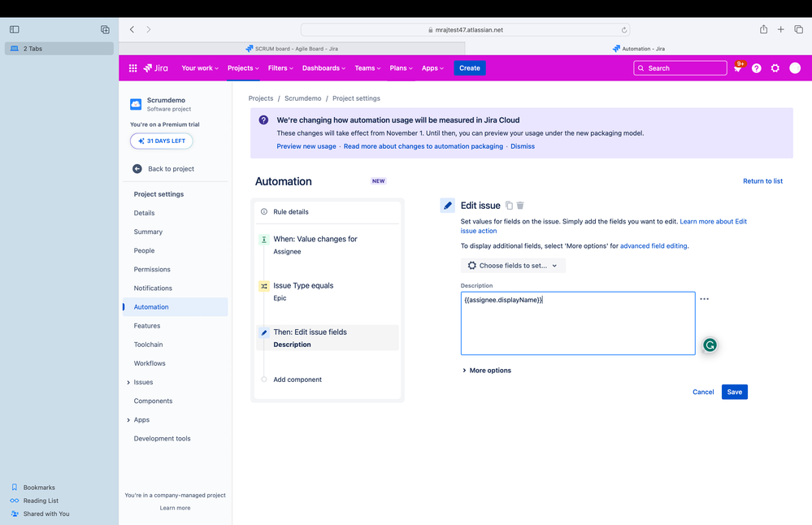Open your profile avatar menu
Image resolution: width=812 pixels, height=525 pixels.
795,68
